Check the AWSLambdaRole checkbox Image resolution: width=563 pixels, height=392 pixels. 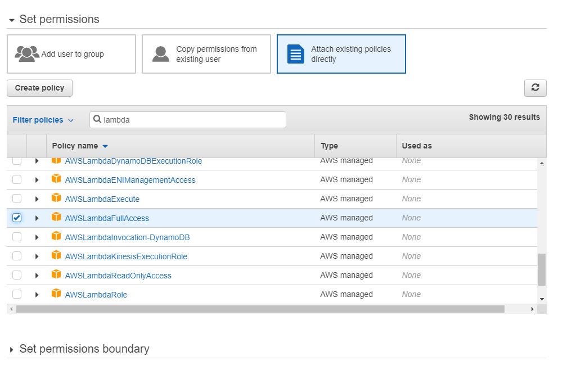point(17,294)
